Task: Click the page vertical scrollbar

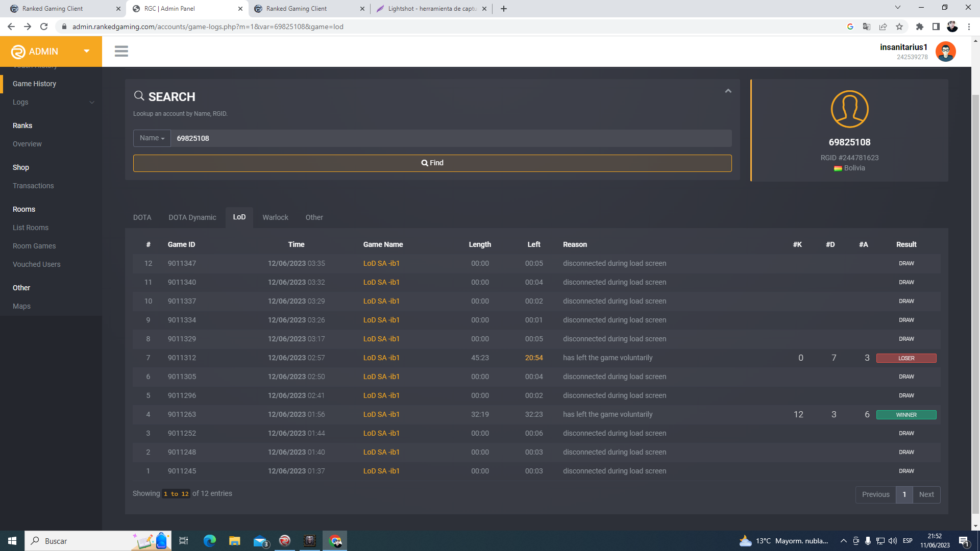Action: [975, 304]
